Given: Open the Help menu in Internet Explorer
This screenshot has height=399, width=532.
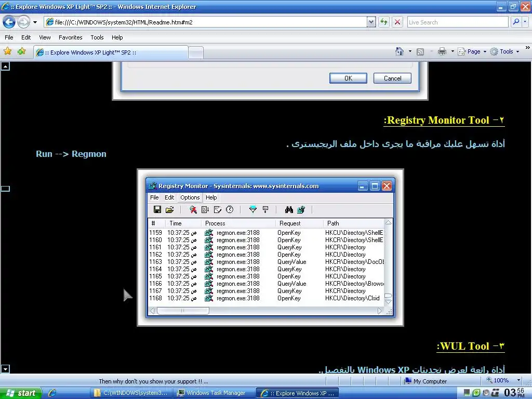Looking at the screenshot, I should tap(117, 37).
